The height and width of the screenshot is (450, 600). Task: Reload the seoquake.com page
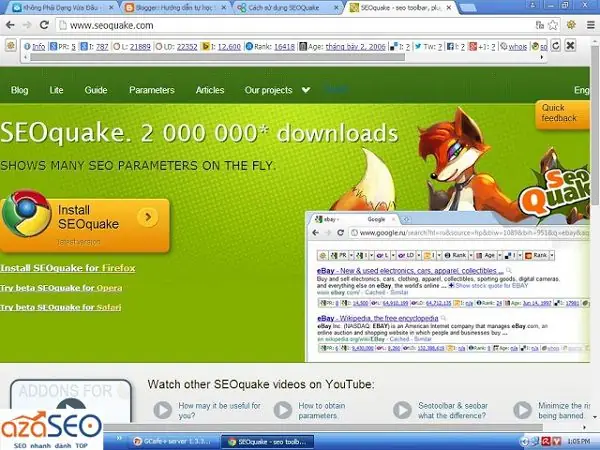tap(44, 25)
